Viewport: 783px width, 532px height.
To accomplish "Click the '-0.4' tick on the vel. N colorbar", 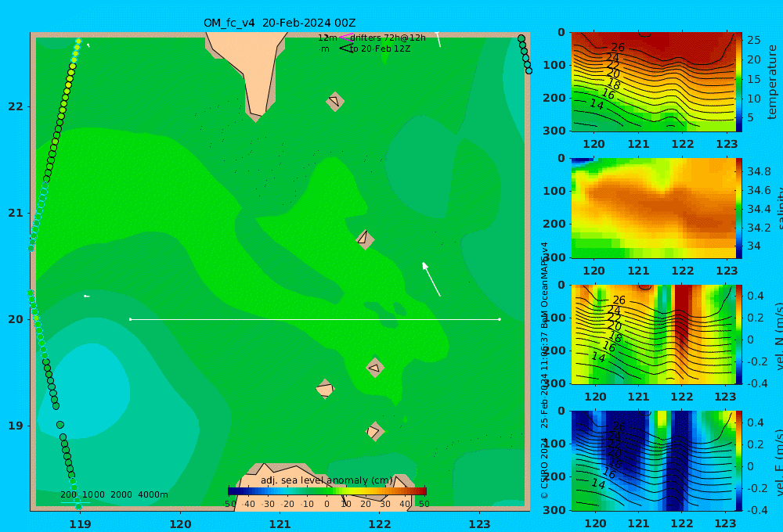I will 757,383.
